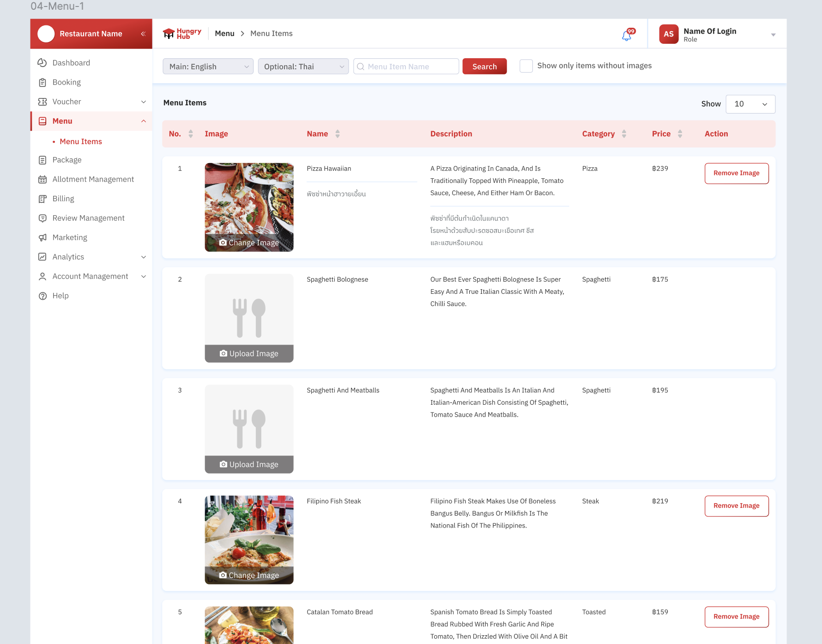Sort the table by No. column
The width and height of the screenshot is (822, 644).
click(x=190, y=134)
